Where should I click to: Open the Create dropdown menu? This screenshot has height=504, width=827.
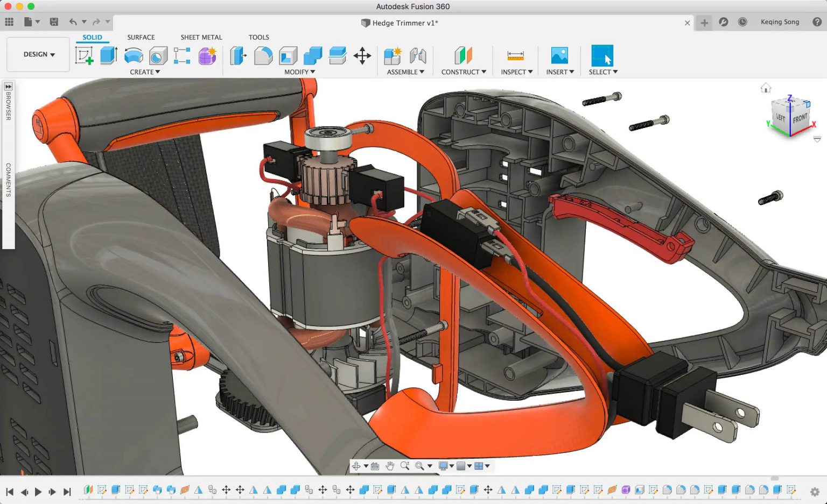click(x=145, y=72)
